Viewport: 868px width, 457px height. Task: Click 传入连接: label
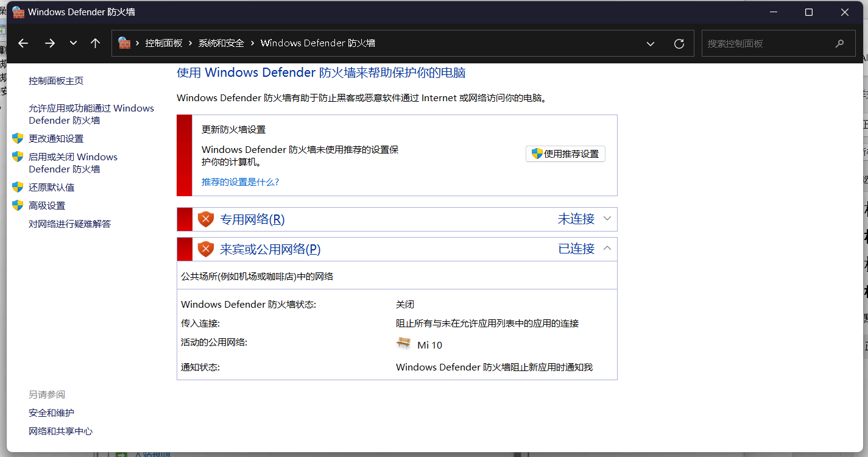point(200,324)
